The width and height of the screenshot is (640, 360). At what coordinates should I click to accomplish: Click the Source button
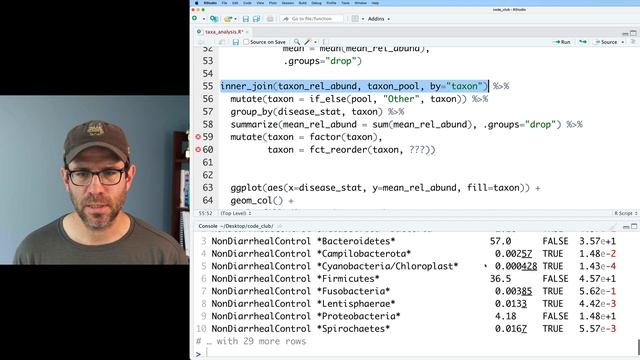tap(606, 42)
